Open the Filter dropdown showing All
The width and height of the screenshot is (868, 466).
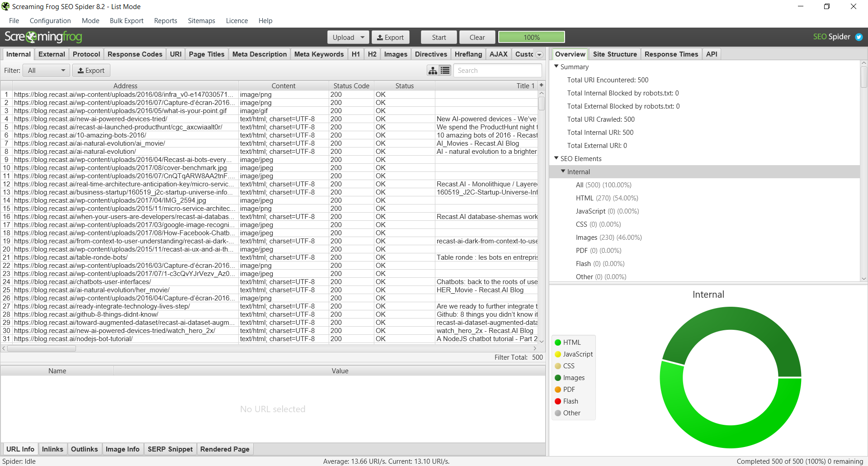point(46,70)
